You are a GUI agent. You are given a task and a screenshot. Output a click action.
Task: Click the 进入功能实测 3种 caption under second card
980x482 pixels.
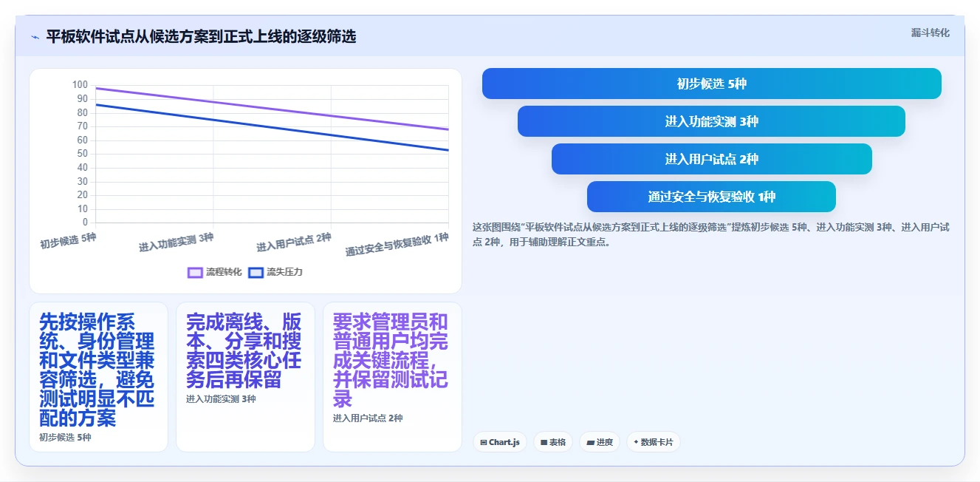221,399
